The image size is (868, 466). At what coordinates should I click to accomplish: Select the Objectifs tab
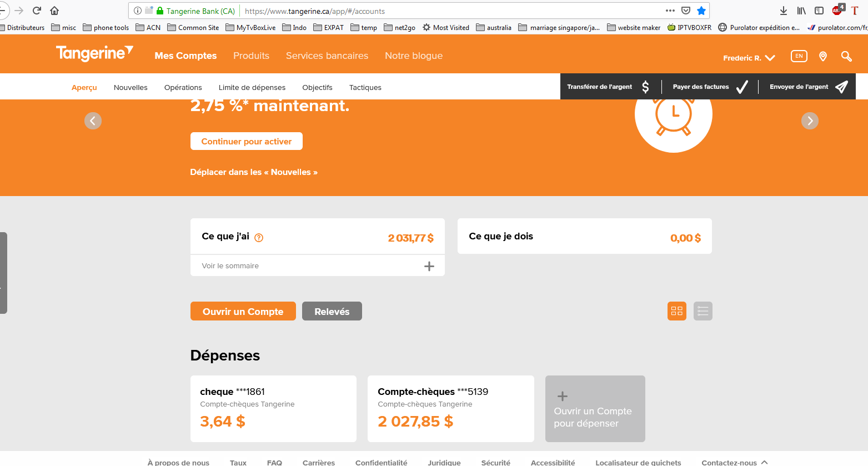click(x=317, y=87)
